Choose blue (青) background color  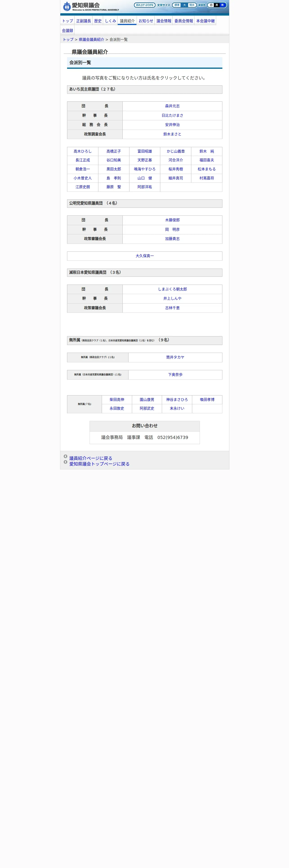(x=222, y=5)
